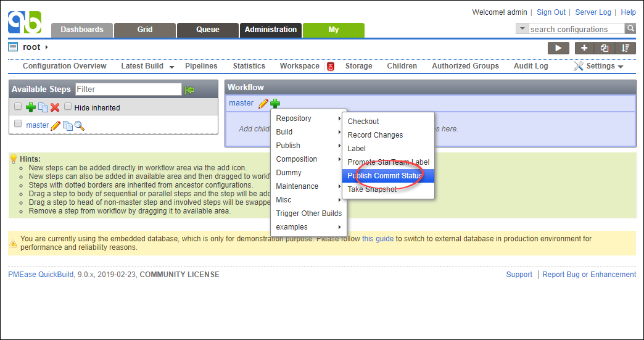Viewport: 644px width, 340px height.
Task: Toggle the select-all steps checkbox
Action: tap(18, 107)
